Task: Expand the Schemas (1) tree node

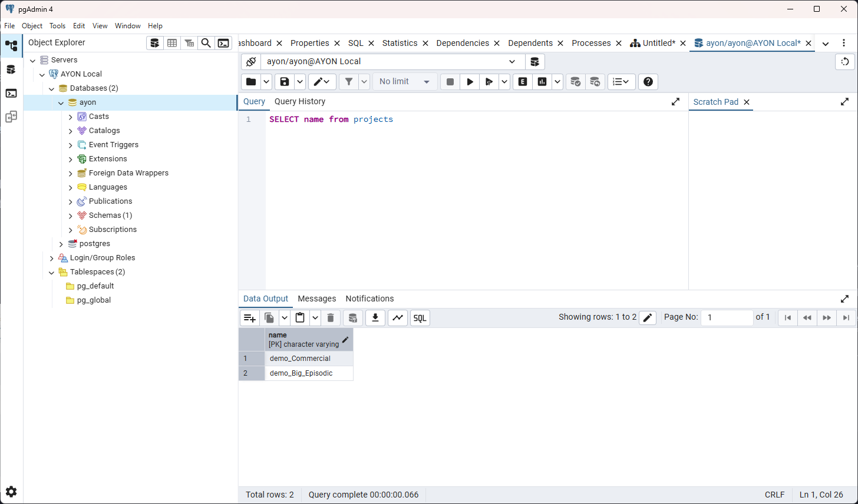Action: tap(71, 215)
